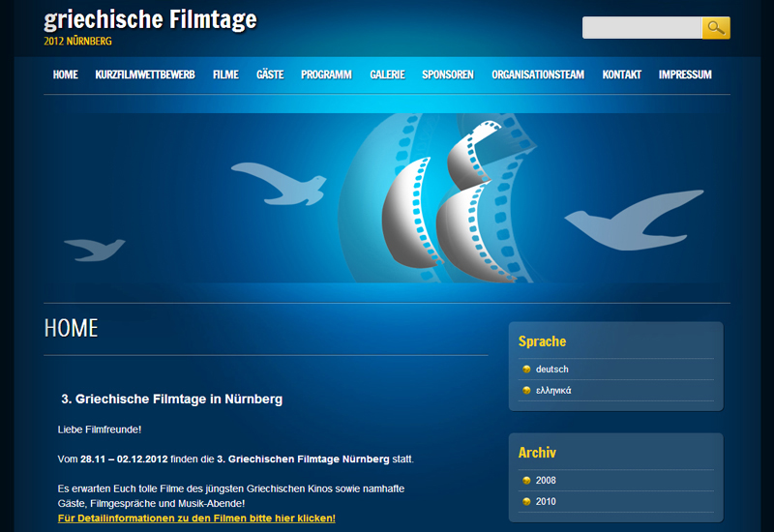The image size is (774, 532).
Task: Open the GALERIE menu item
Action: click(x=387, y=74)
